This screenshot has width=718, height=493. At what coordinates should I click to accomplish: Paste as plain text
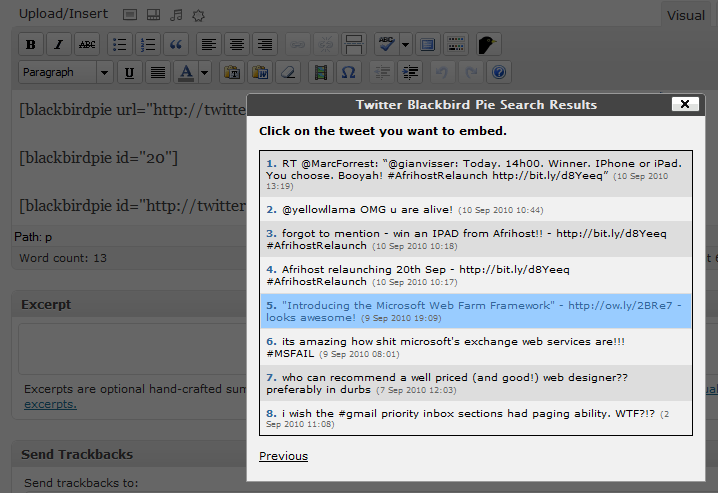click(232, 72)
